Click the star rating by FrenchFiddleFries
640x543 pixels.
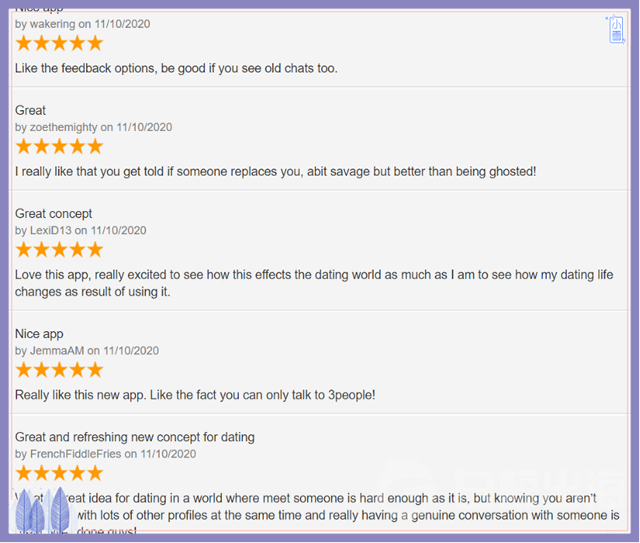(x=59, y=473)
